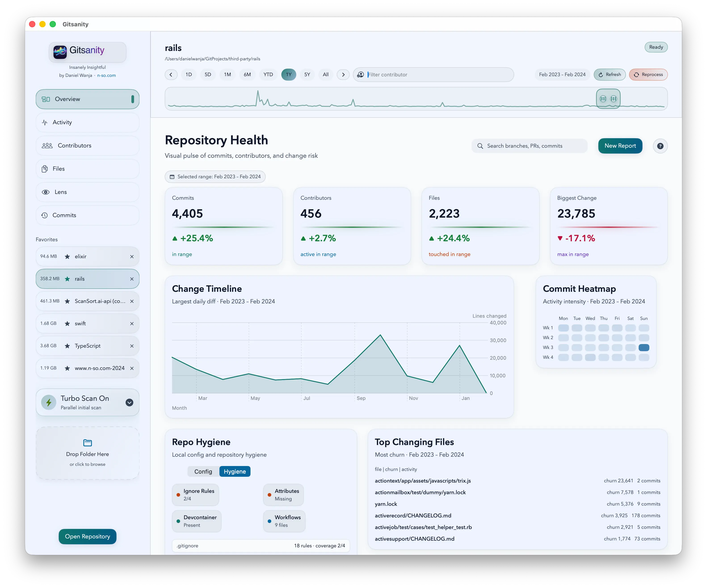This screenshot has width=707, height=588.
Task: Click the Ignore Rules 2/4 hygiene chip
Action: 196,495
